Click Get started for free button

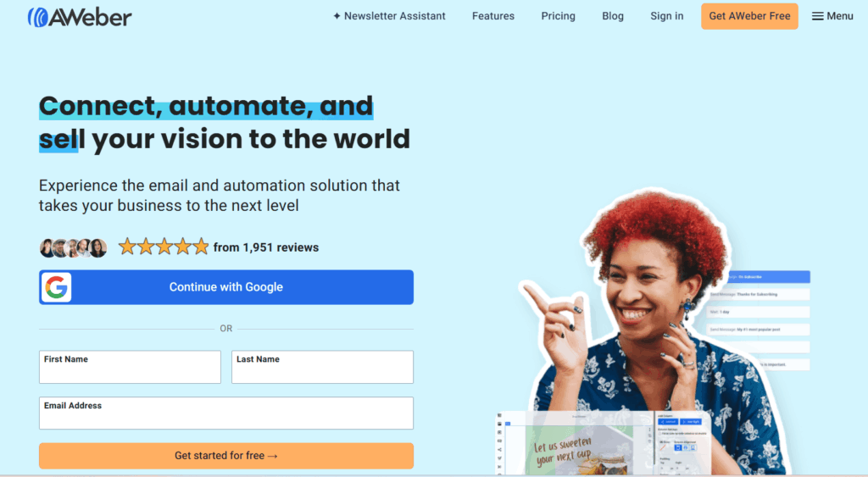pos(225,456)
